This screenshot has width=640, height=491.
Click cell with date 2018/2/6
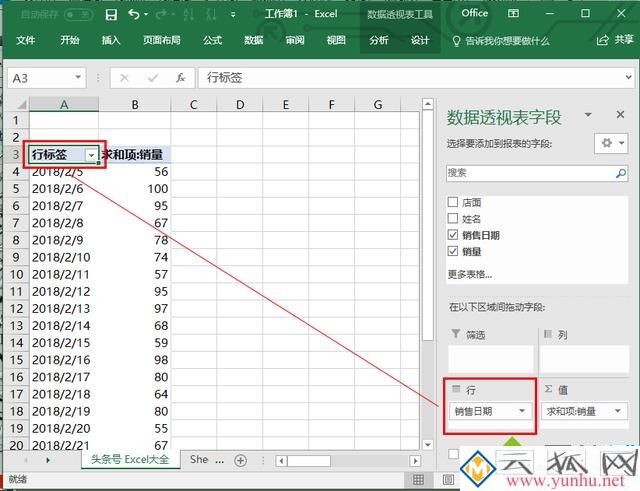[64, 189]
